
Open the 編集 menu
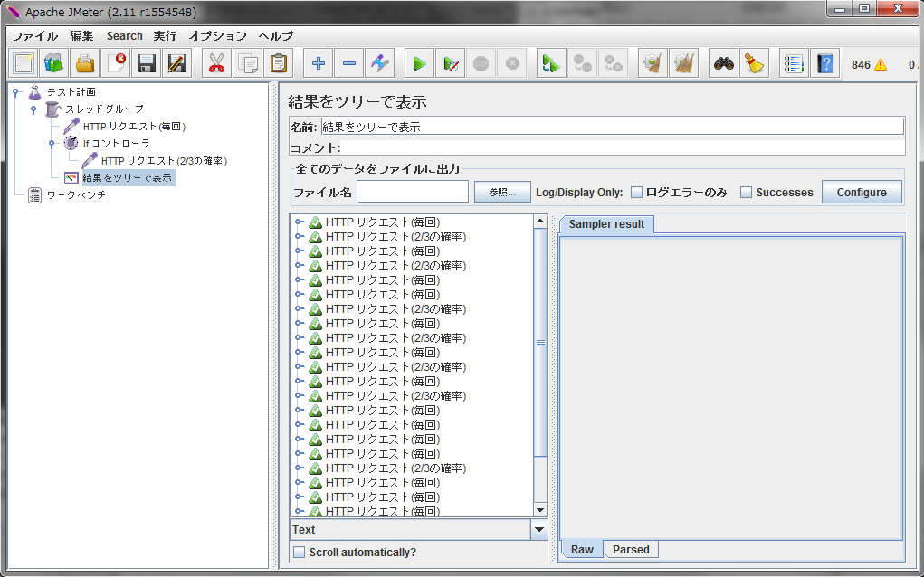(x=82, y=36)
